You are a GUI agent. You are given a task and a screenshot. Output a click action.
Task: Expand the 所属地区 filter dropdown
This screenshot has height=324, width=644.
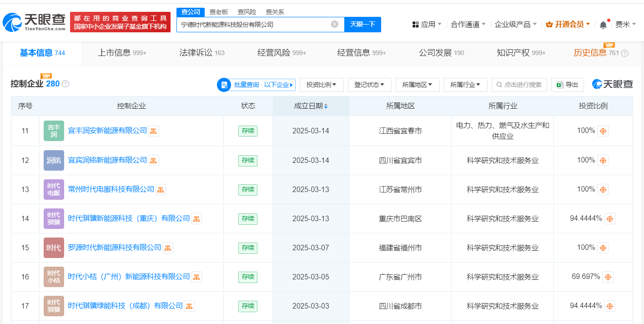(x=418, y=85)
